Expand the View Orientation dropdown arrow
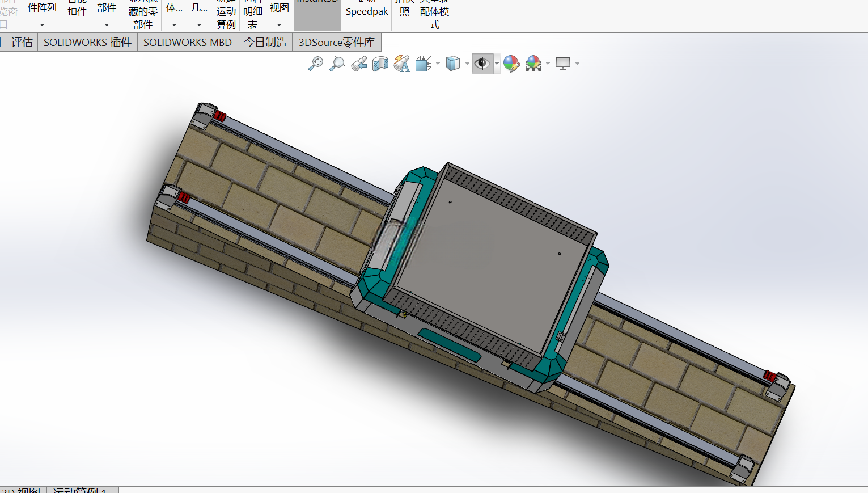Image resolution: width=868 pixels, height=493 pixels. point(438,64)
